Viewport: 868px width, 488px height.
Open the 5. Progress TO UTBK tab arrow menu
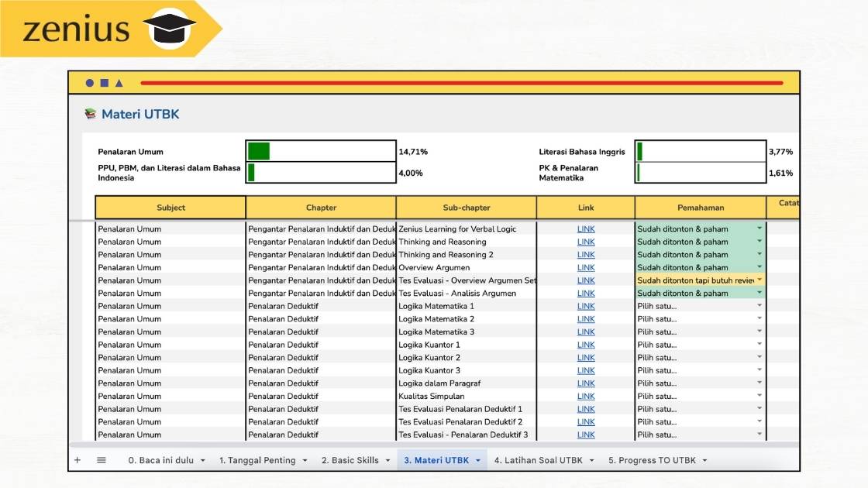click(x=704, y=460)
